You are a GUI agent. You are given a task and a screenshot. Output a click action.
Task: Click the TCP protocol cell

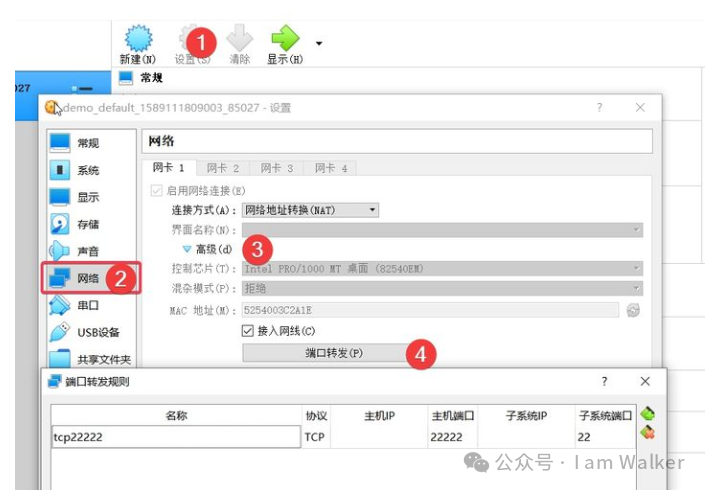[317, 437]
